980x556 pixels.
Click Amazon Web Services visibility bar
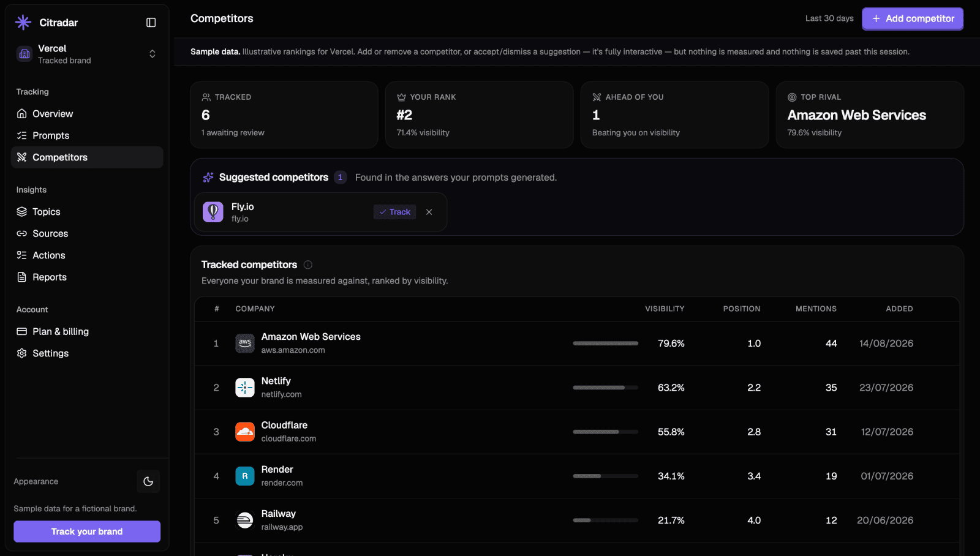tap(606, 344)
